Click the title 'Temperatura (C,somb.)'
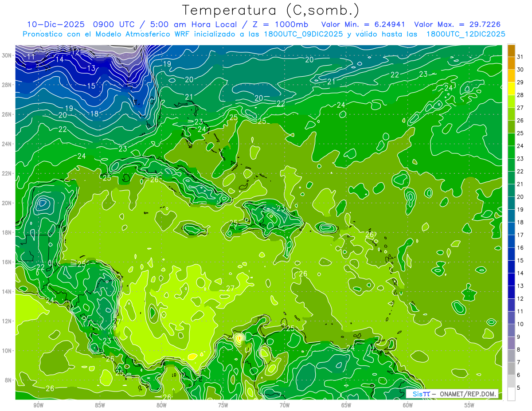Screen dimensions: 532x411 click(x=271, y=10)
